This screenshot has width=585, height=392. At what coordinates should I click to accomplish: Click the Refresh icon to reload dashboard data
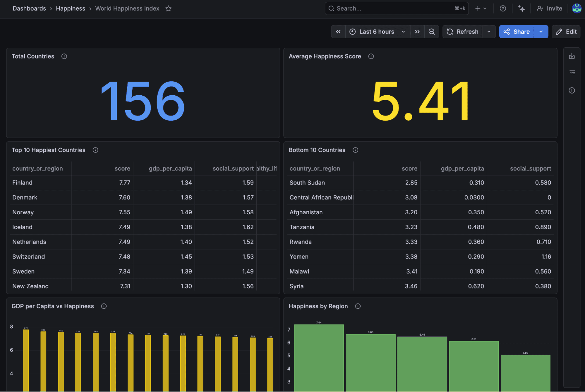point(462,32)
